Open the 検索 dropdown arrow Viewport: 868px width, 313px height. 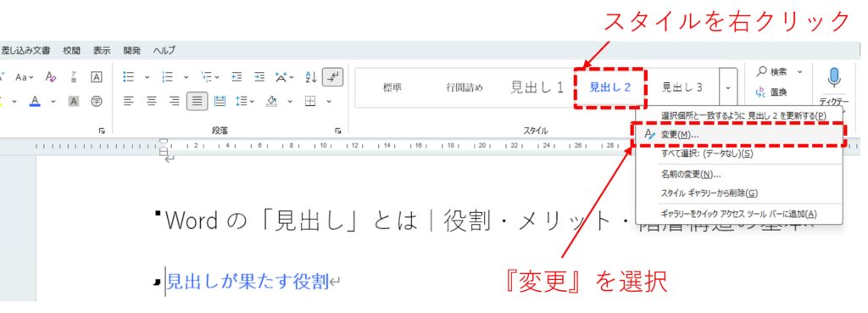tap(799, 71)
